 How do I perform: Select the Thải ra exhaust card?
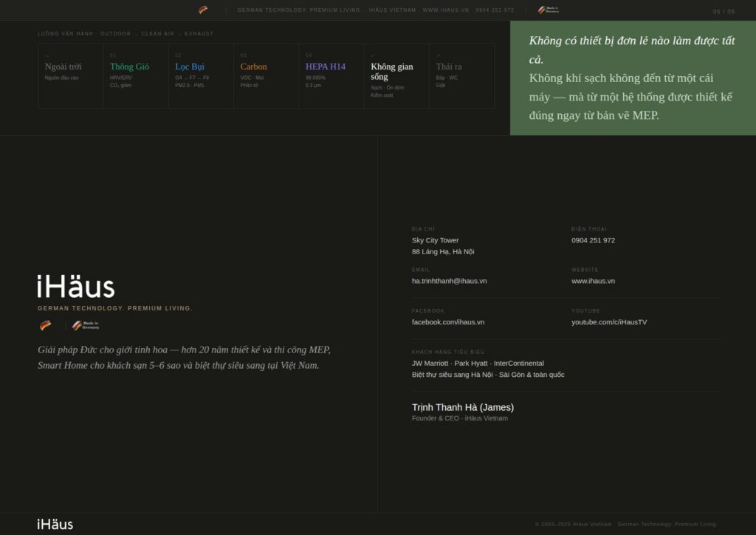point(461,76)
